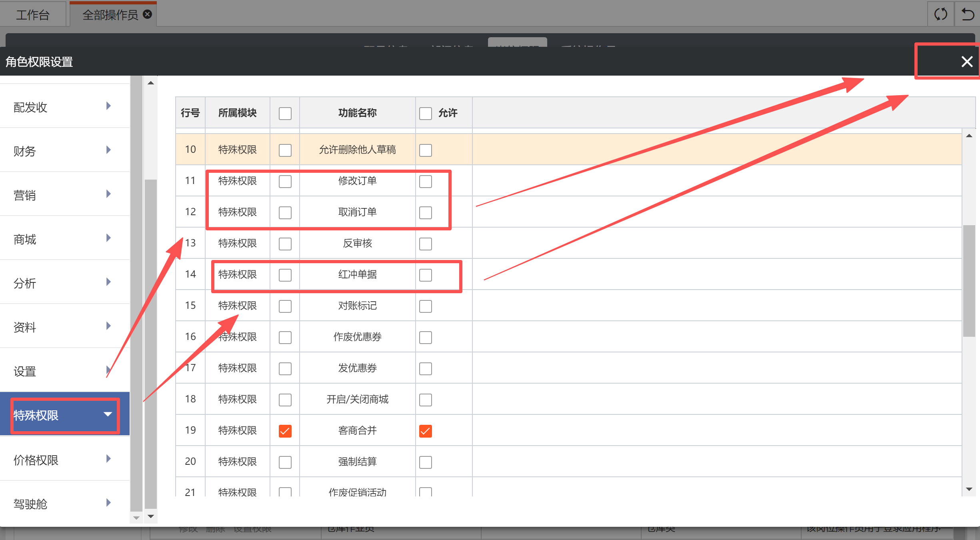This screenshot has height=540, width=980.
Task: Uncheck the row selector for 客商合并
Action: pyautogui.click(x=285, y=431)
